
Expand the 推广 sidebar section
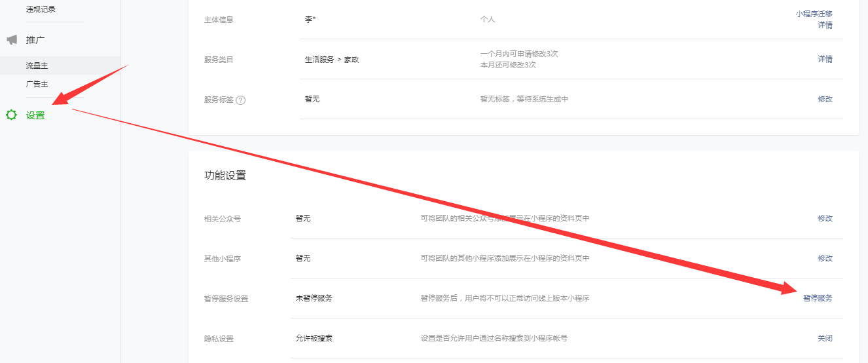35,40
